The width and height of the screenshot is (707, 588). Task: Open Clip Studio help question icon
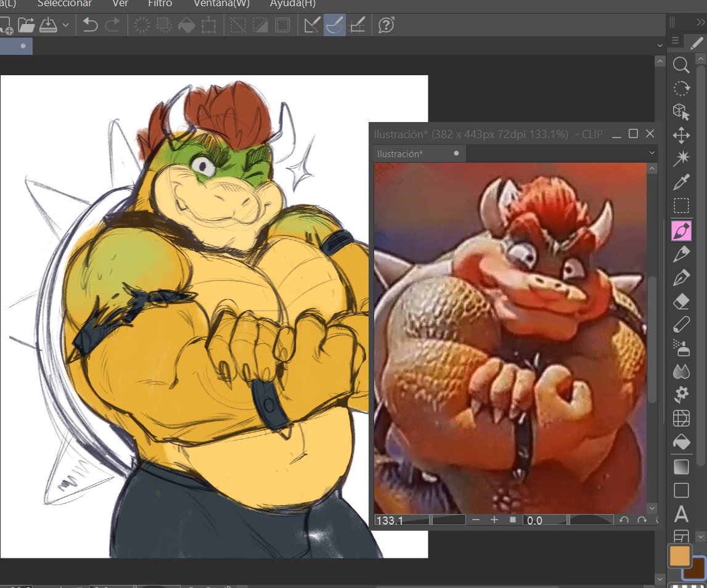point(387,25)
